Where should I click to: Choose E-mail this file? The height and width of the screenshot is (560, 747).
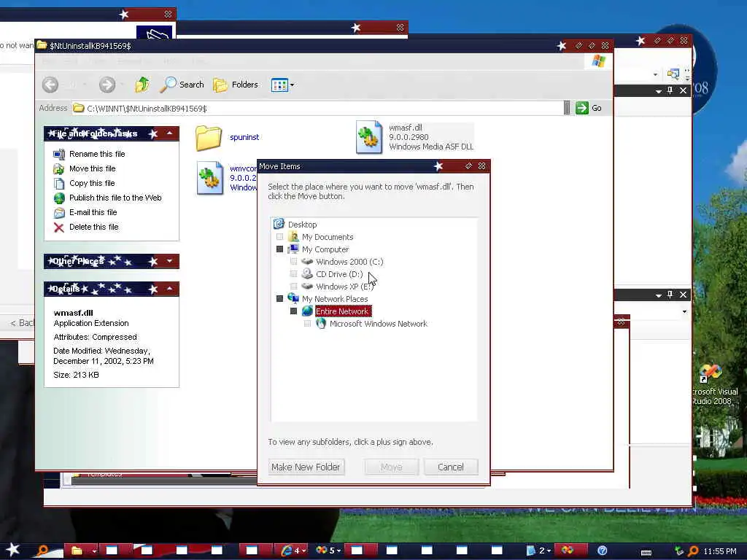pos(93,212)
